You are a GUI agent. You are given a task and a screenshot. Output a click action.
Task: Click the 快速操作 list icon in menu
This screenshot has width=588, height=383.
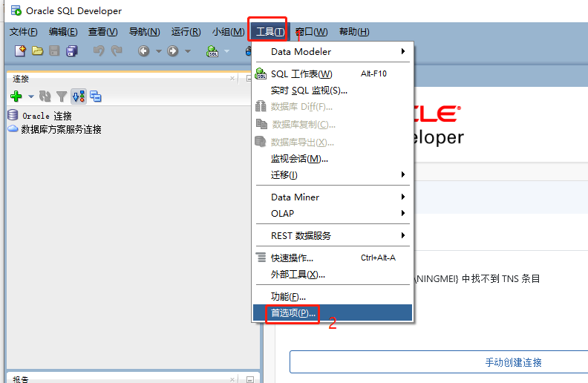261,257
